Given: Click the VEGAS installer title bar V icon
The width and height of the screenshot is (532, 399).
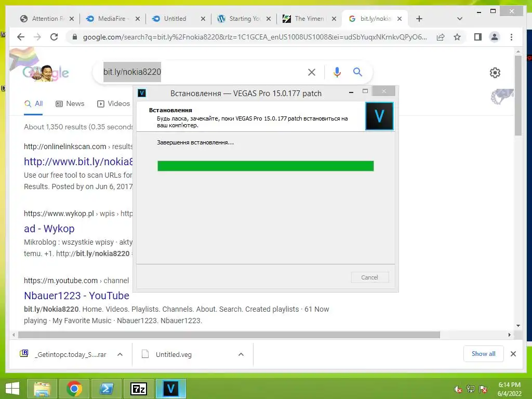Looking at the screenshot, I should click(142, 93).
